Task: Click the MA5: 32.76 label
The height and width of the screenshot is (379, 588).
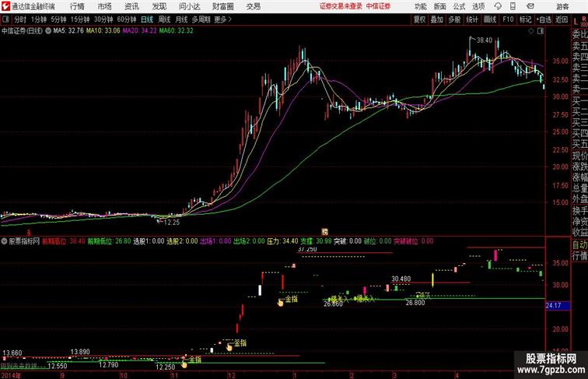Action: (68, 31)
